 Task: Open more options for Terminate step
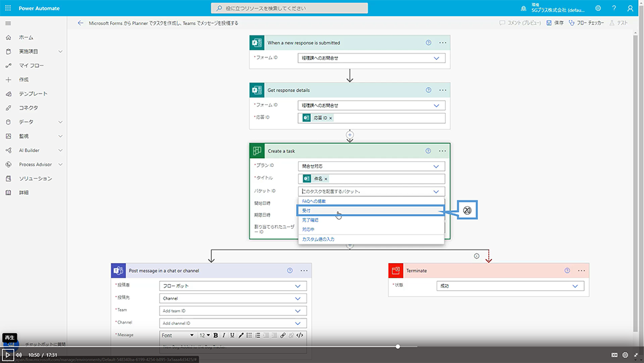(x=581, y=271)
